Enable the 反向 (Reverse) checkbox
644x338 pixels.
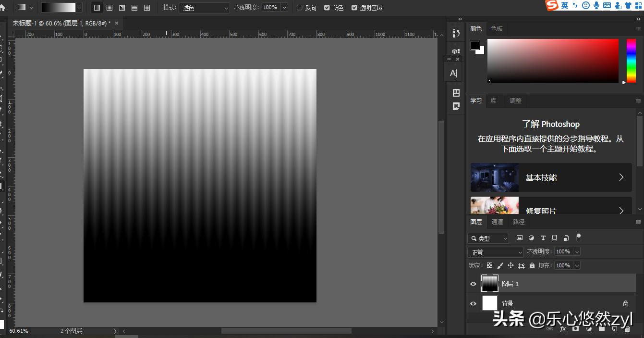click(300, 8)
